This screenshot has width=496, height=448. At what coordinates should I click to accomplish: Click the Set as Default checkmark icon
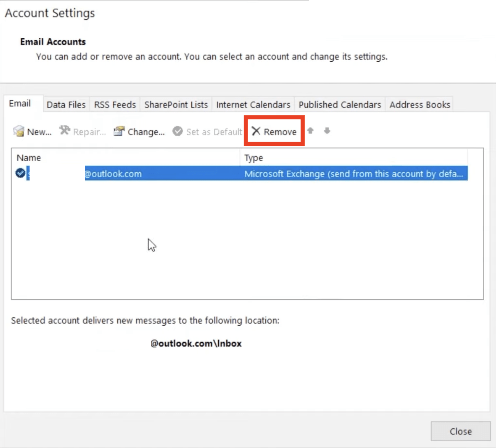[x=178, y=131]
